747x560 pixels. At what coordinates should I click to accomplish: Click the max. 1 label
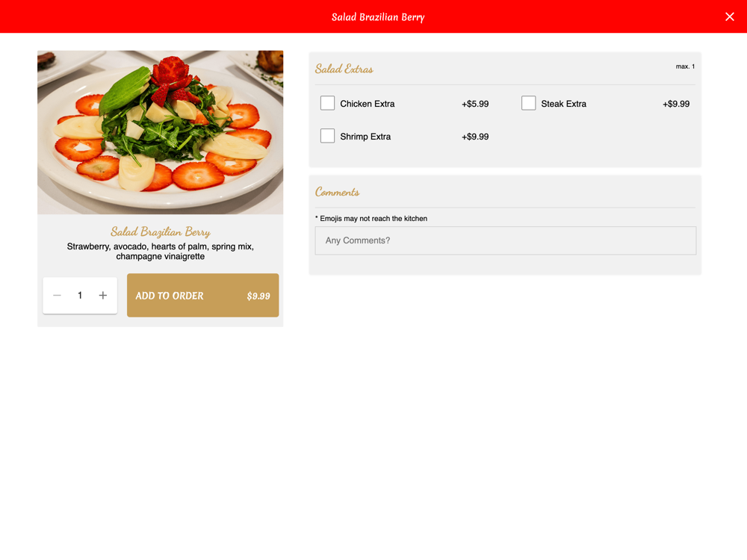click(685, 66)
